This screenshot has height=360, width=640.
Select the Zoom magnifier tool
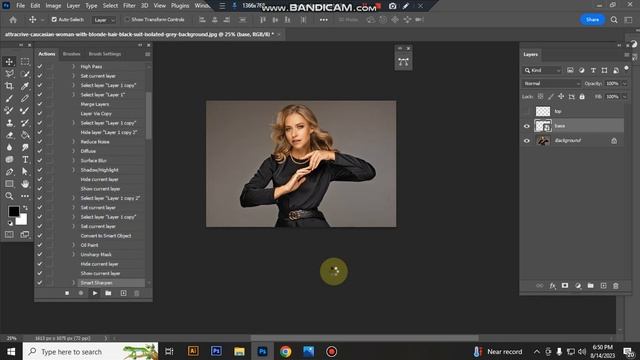point(9,196)
